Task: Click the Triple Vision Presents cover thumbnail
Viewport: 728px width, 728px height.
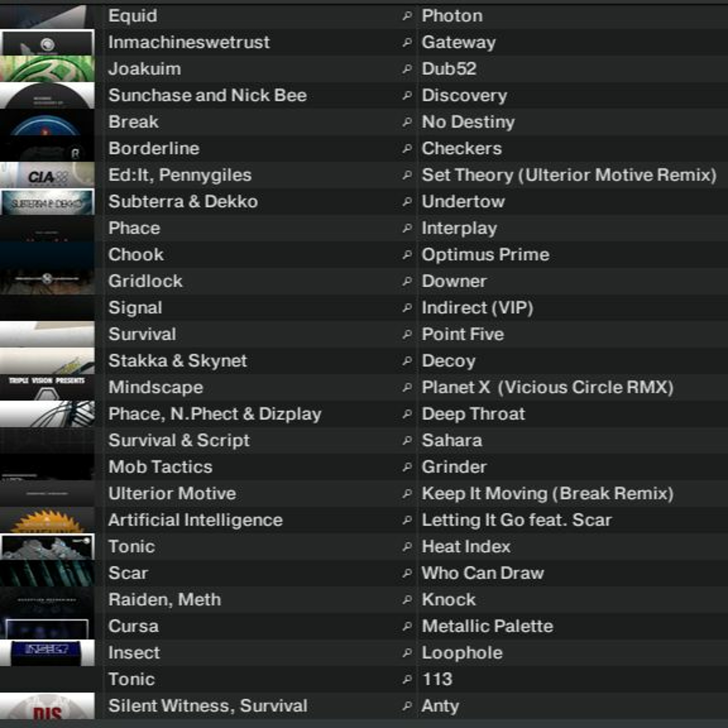Action: coord(47,387)
